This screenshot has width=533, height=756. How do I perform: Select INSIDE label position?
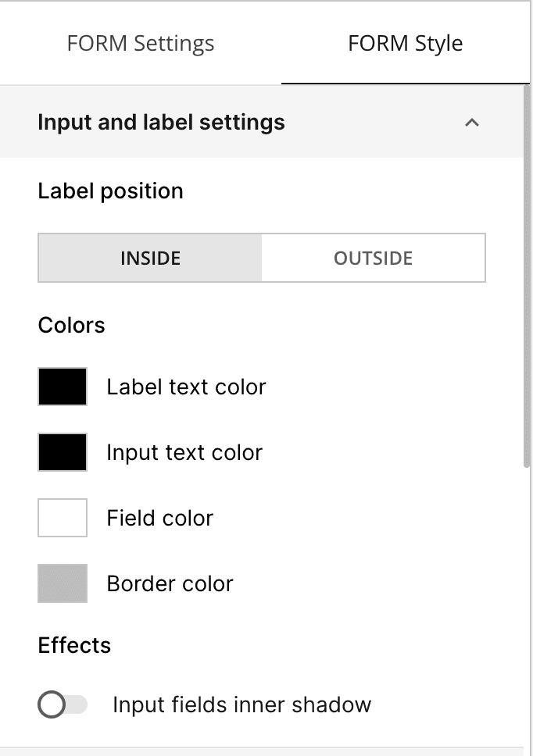148,258
